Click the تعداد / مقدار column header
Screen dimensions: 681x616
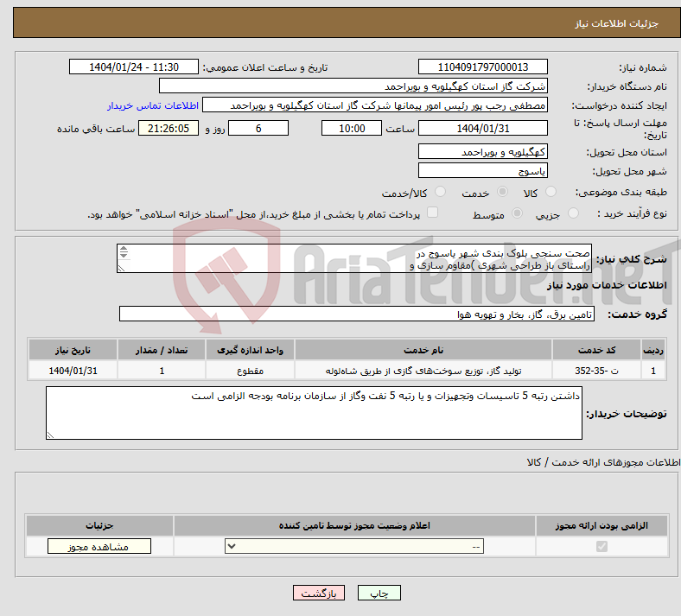click(162, 350)
